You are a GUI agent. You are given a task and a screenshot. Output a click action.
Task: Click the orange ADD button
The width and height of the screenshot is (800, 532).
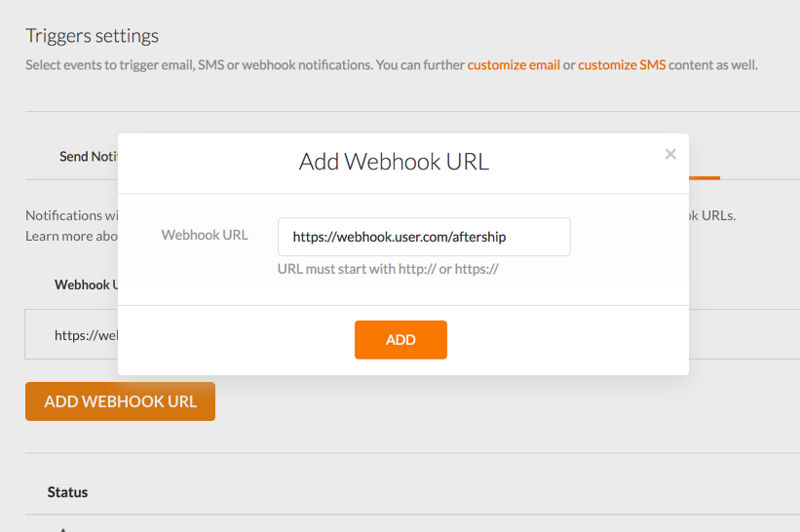pyautogui.click(x=400, y=340)
